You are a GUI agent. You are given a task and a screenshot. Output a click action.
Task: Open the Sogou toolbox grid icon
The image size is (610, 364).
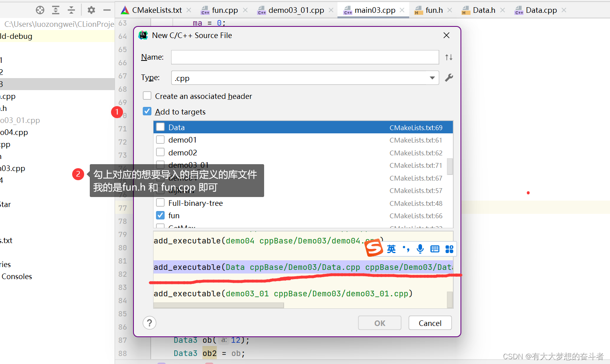point(449,249)
